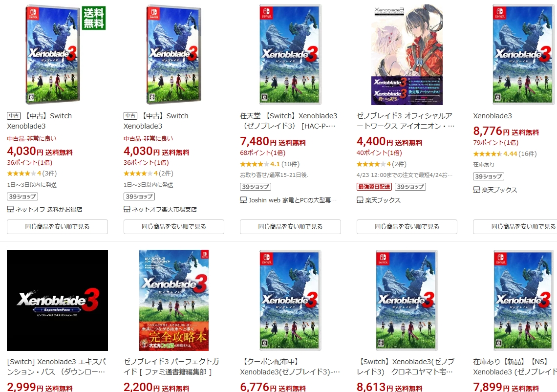This screenshot has height=392, width=557.
Task: Click the 中古 tag on the first listing
Action: [x=14, y=116]
